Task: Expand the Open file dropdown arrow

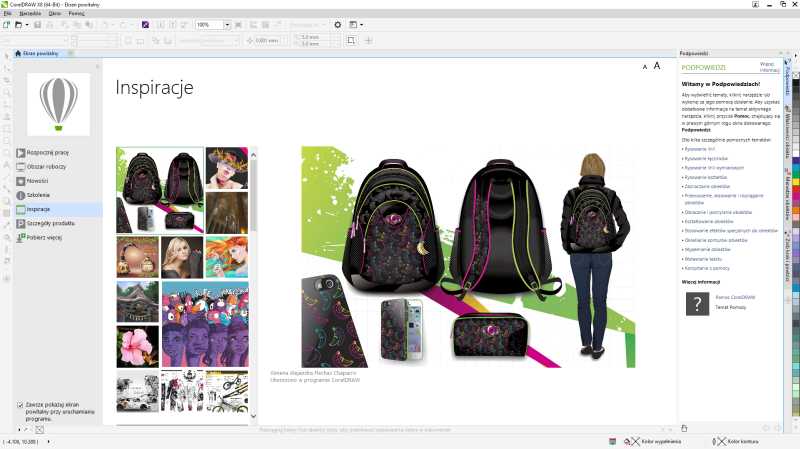Action: (27, 24)
